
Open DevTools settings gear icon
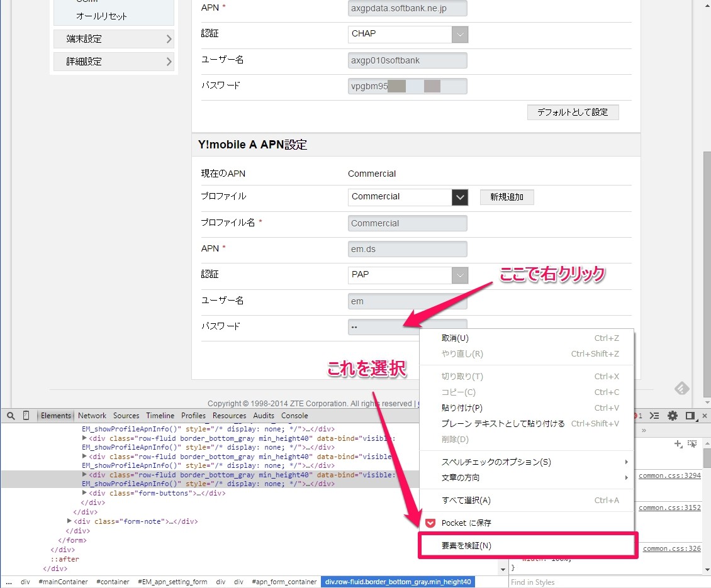pos(673,416)
